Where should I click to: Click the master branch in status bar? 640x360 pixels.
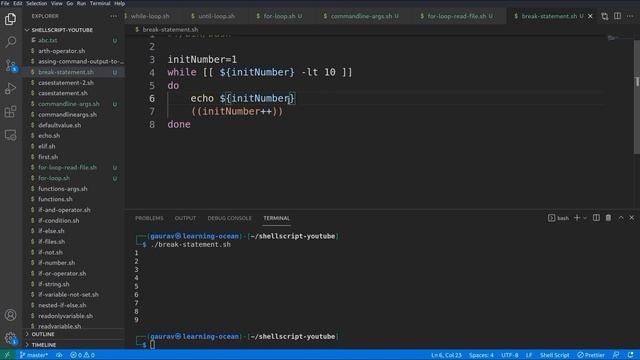[33, 355]
